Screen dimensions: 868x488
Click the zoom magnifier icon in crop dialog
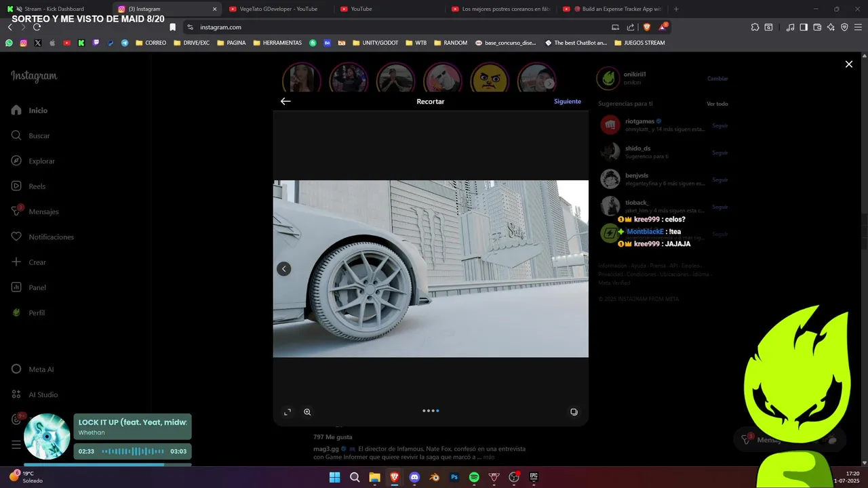click(x=307, y=412)
